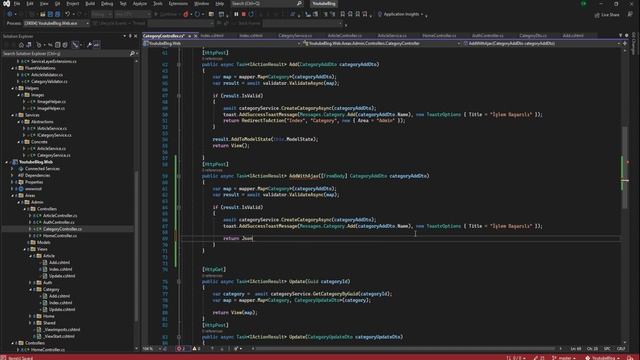Expand the Dependencies node
This screenshot has width=640, height=360.
click(12, 176)
